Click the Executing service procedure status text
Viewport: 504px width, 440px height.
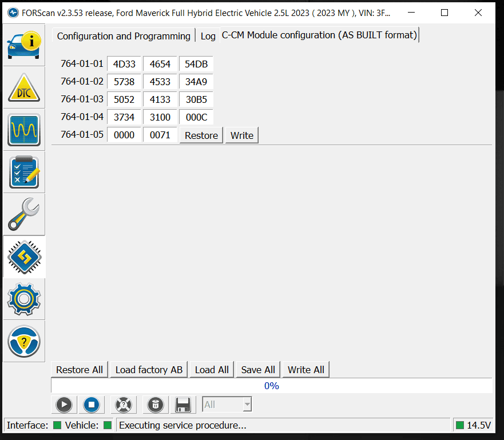coord(182,425)
